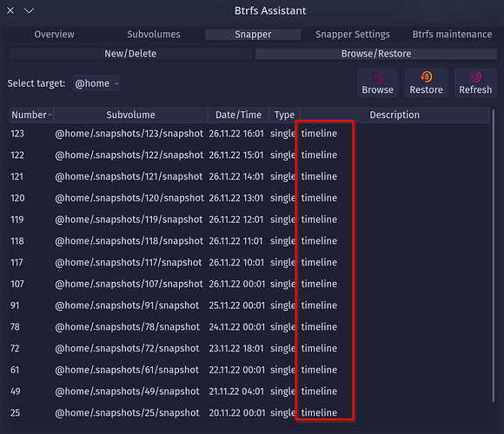Select snapshot number 49 row

coord(249,391)
